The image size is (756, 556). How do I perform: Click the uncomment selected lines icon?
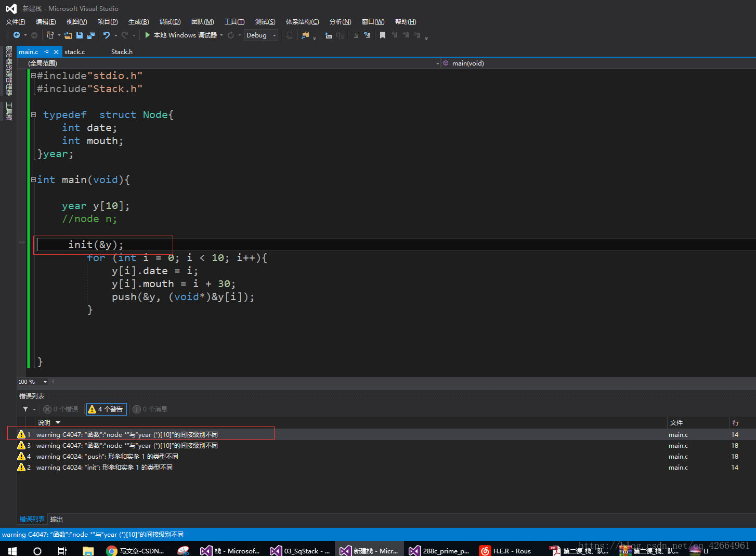367,35
